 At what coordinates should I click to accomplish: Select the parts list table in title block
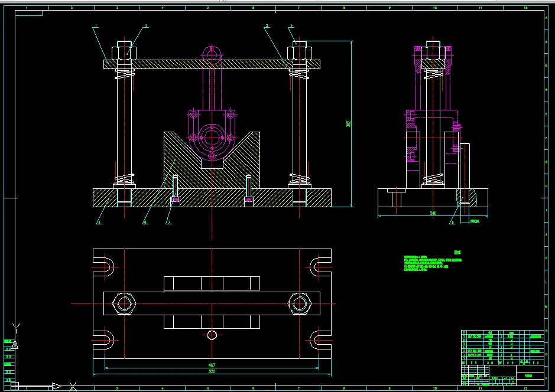point(502,348)
